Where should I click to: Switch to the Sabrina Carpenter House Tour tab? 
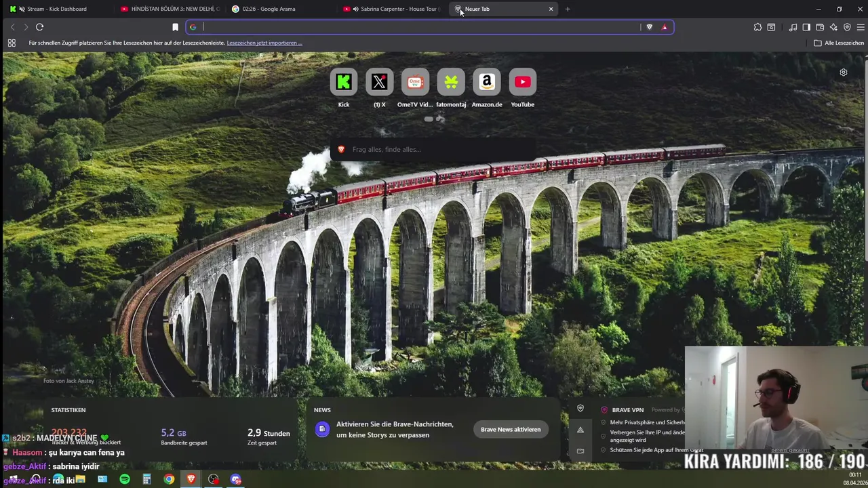click(x=393, y=9)
